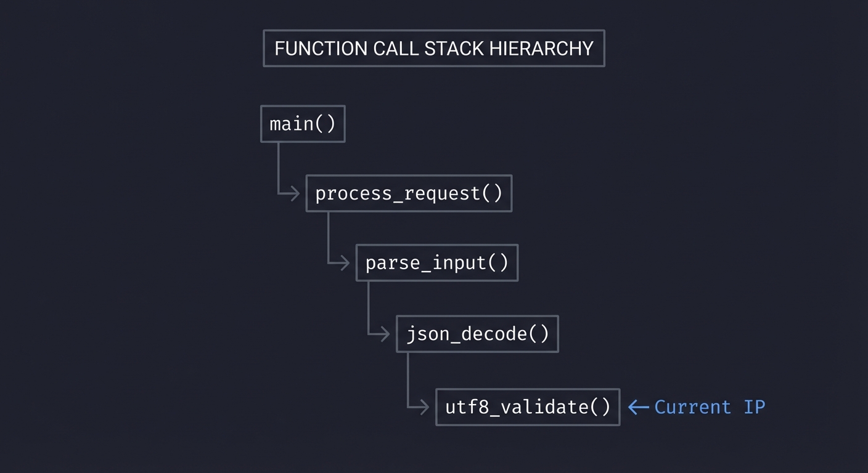Select the parse_input() function node
The image size is (868, 473).
(436, 262)
